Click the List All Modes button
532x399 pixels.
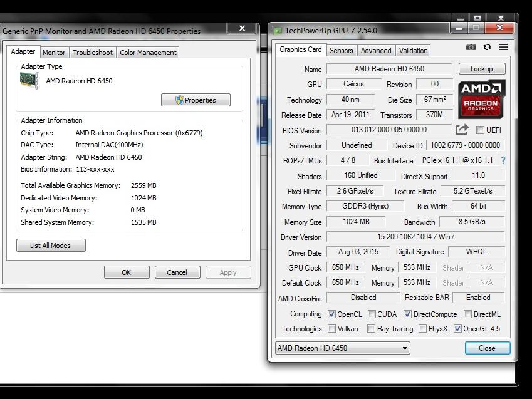click(x=51, y=246)
